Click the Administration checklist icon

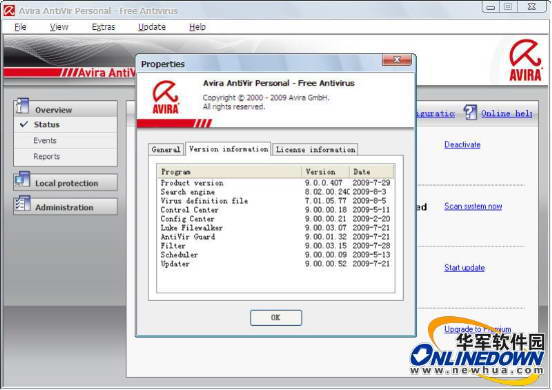coord(23,204)
